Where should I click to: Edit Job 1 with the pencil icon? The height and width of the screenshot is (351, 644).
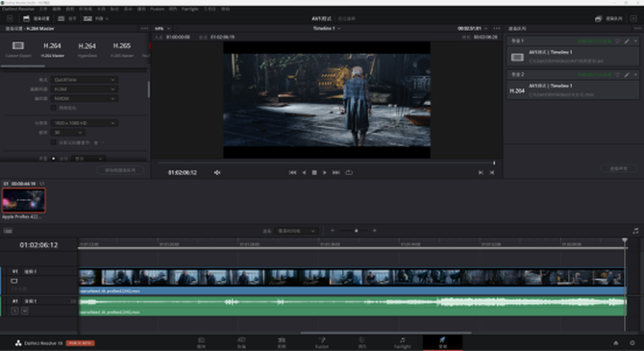[627, 41]
